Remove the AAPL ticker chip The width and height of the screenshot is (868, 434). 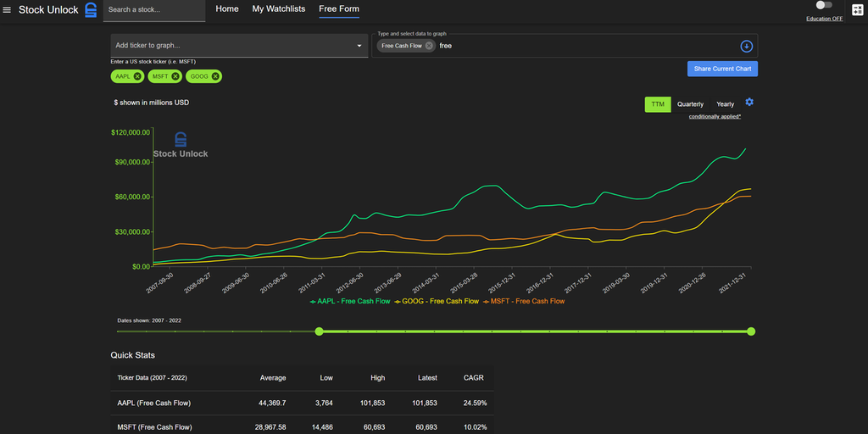137,76
